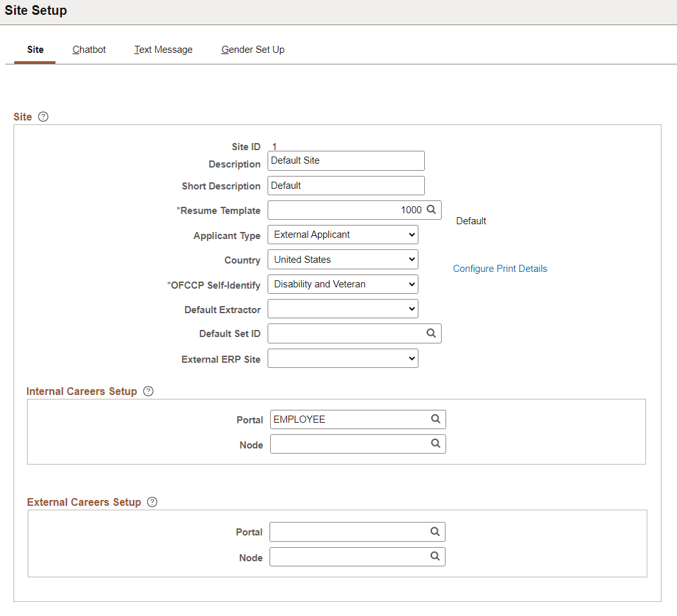677x616 pixels.
Task: Open the Internal Careers Node lookup
Action: [x=437, y=443]
